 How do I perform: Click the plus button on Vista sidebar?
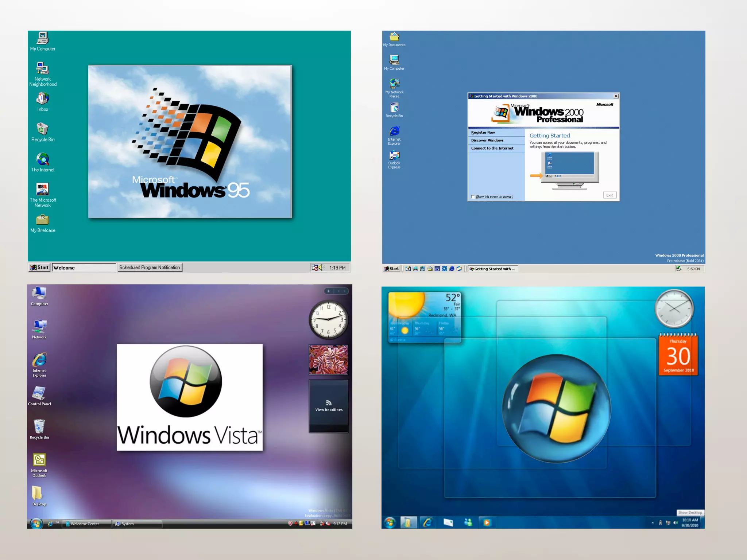328,291
